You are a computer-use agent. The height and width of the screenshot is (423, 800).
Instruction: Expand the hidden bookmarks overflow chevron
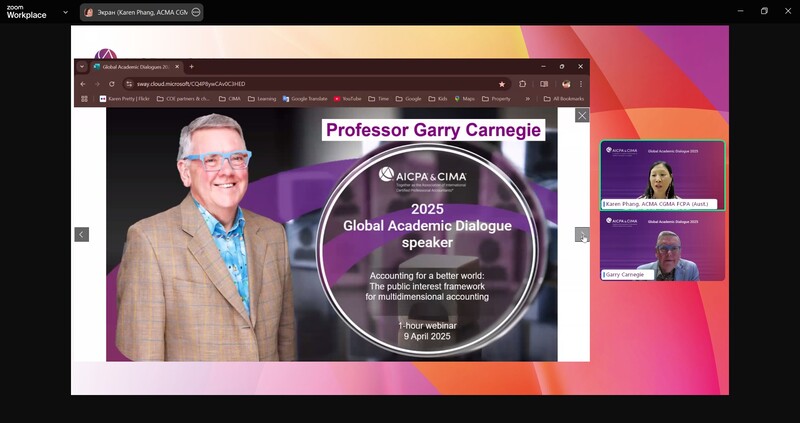[x=527, y=99]
